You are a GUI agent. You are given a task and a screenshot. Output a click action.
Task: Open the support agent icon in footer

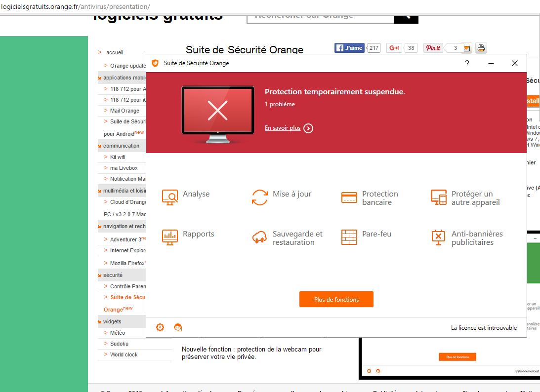(178, 327)
